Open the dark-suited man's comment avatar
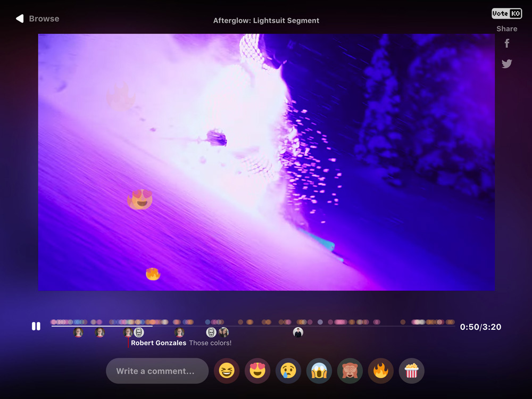 coord(298,332)
